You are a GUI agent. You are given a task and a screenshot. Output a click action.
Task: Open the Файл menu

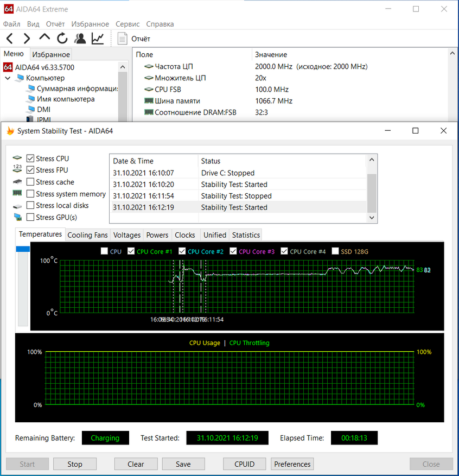tap(11, 24)
